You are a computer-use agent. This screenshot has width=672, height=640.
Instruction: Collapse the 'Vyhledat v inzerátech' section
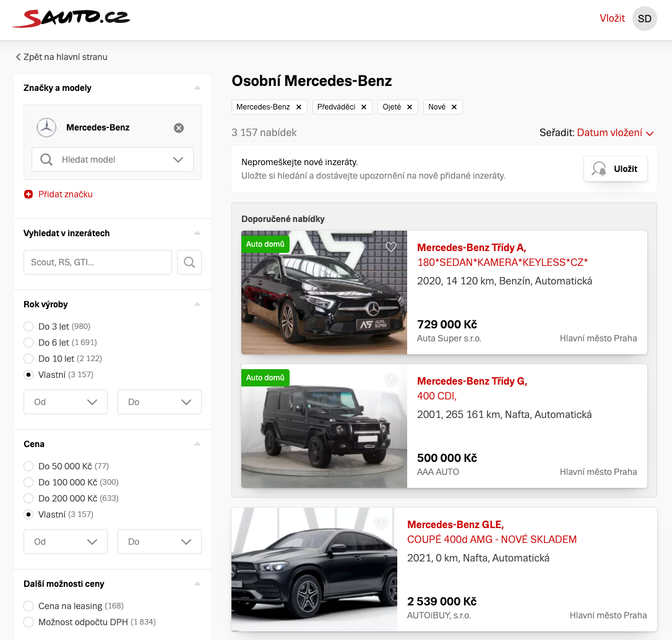click(197, 233)
